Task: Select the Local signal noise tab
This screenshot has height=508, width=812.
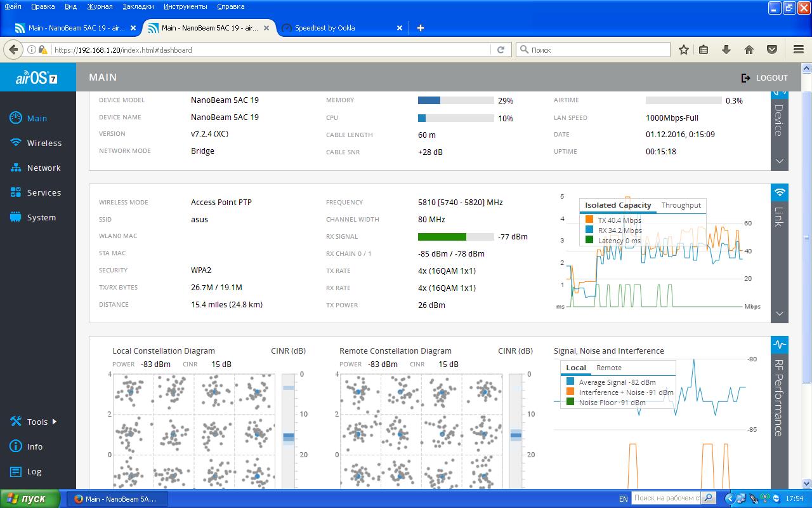Action: [576, 368]
